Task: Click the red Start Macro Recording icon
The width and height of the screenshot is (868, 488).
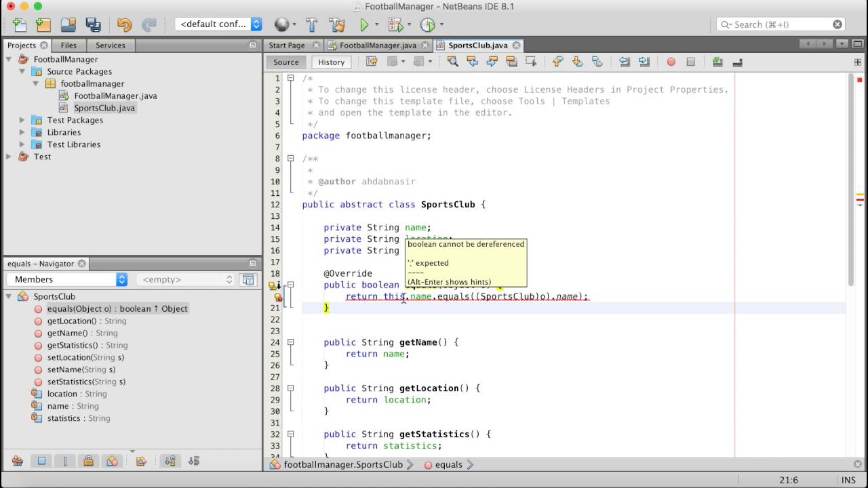Action: click(671, 62)
